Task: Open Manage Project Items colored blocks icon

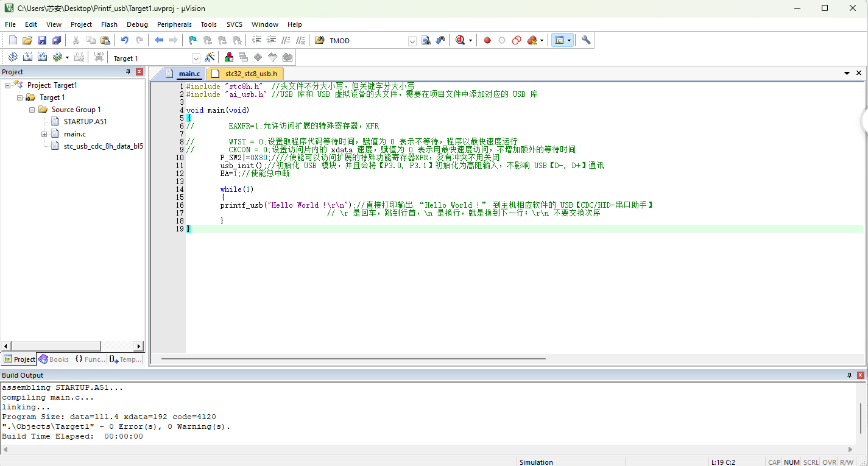Action: [229, 57]
